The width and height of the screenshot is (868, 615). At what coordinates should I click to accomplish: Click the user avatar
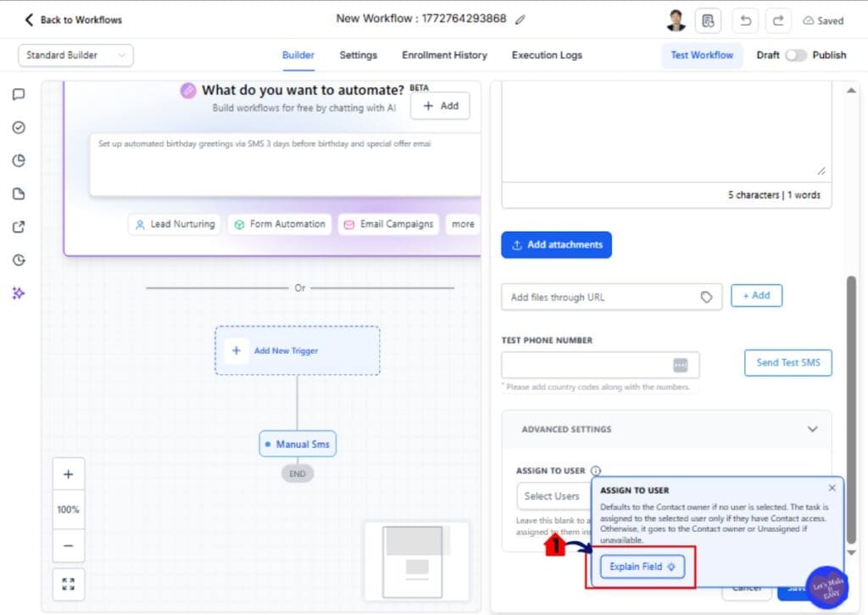click(676, 20)
